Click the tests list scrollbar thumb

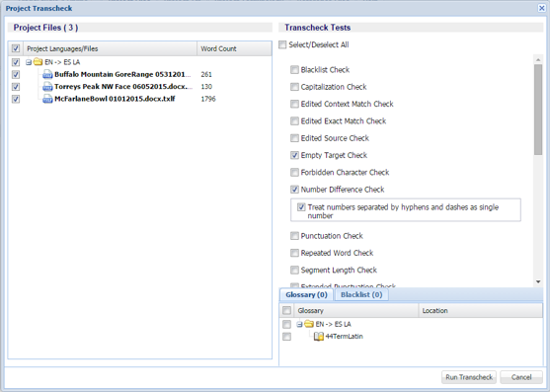(538, 110)
